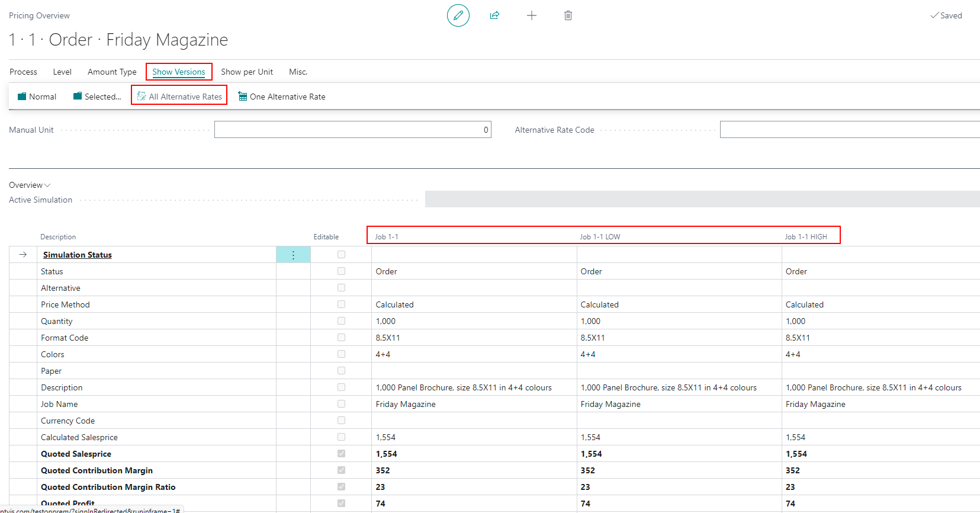Click the All Alternative Rates button
This screenshot has width=980, height=513.
[x=179, y=97]
